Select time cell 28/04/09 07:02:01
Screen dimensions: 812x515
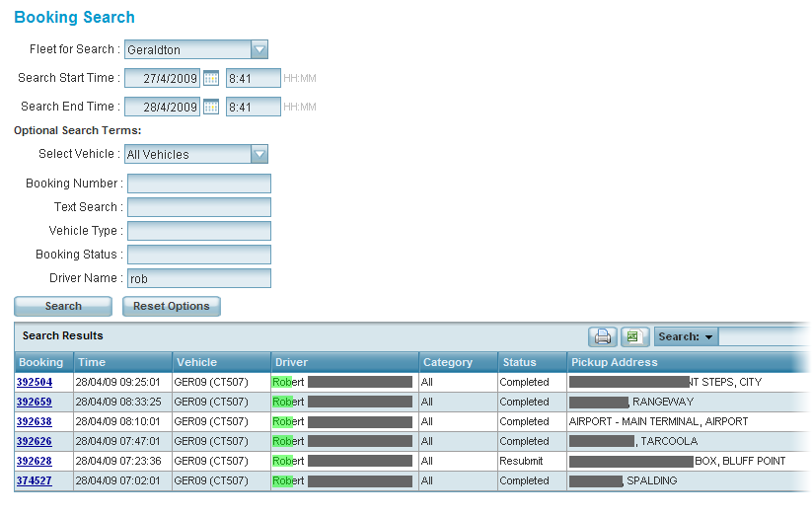point(122,480)
